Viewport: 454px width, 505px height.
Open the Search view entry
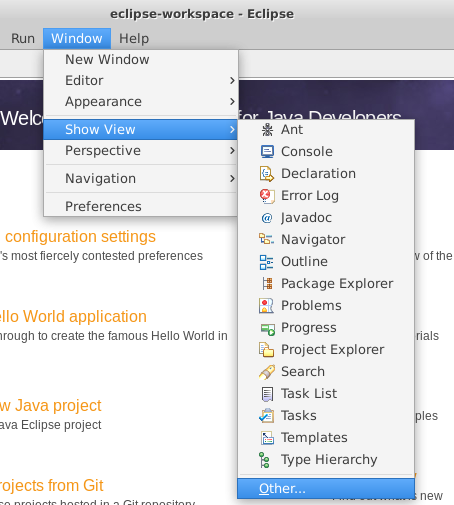326,372
